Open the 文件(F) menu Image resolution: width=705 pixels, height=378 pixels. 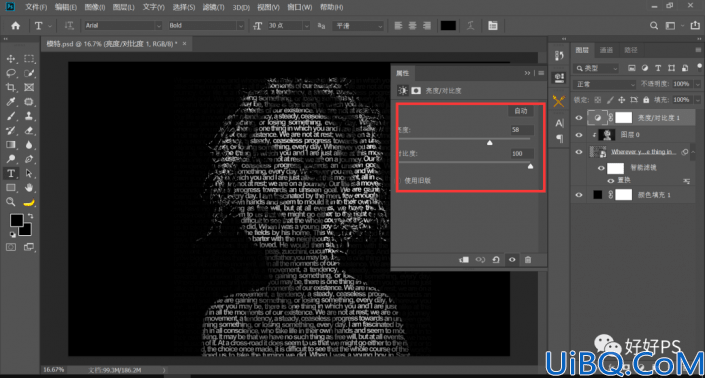(x=36, y=7)
